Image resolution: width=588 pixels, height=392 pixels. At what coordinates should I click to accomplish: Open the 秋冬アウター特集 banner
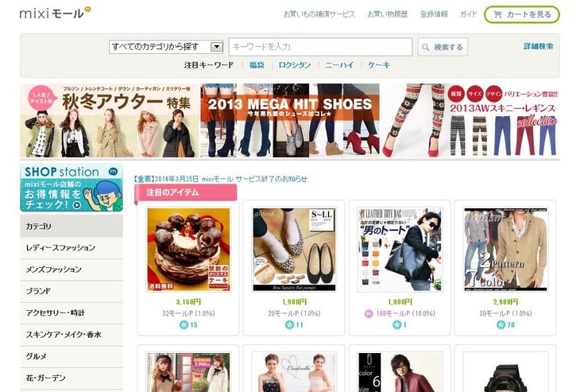(110, 120)
